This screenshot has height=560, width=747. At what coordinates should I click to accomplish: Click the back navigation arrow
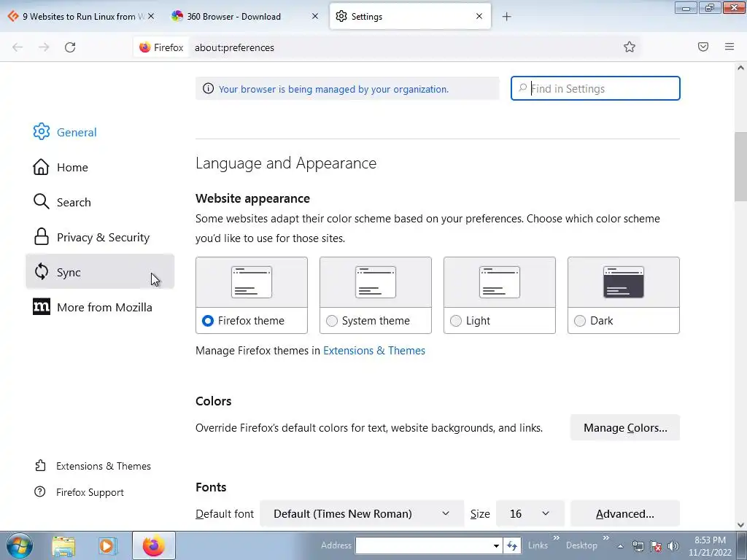18,47
